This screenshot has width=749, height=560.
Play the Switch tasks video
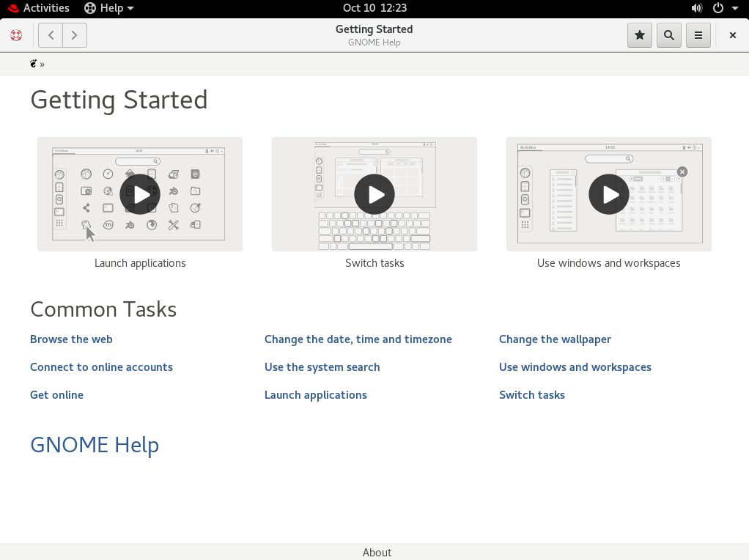tap(374, 194)
